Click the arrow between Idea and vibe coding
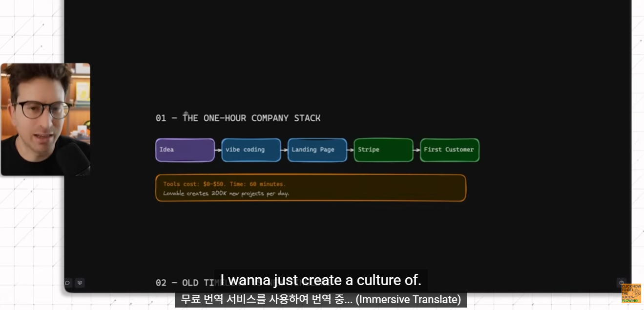Screen dimensions: 644x310 tap(218, 150)
